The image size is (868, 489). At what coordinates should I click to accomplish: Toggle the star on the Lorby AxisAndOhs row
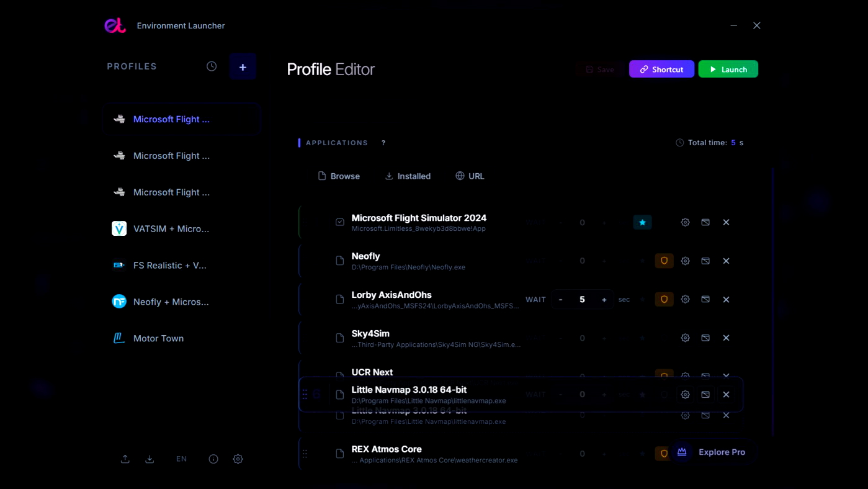(x=642, y=299)
